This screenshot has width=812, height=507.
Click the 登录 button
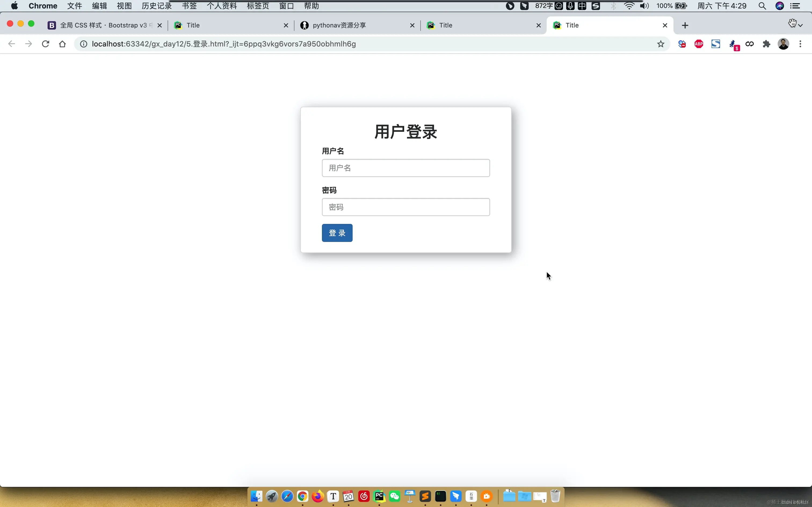pos(337,232)
